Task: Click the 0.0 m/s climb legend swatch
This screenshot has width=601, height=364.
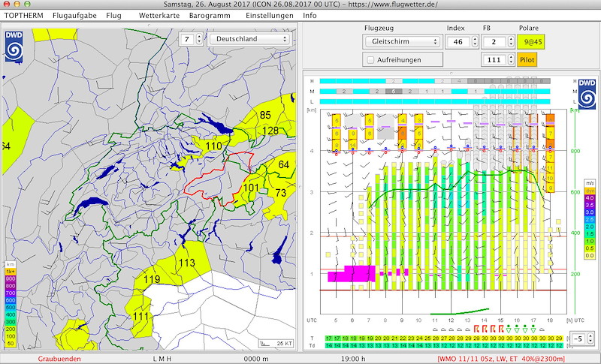Action: [x=590, y=256]
